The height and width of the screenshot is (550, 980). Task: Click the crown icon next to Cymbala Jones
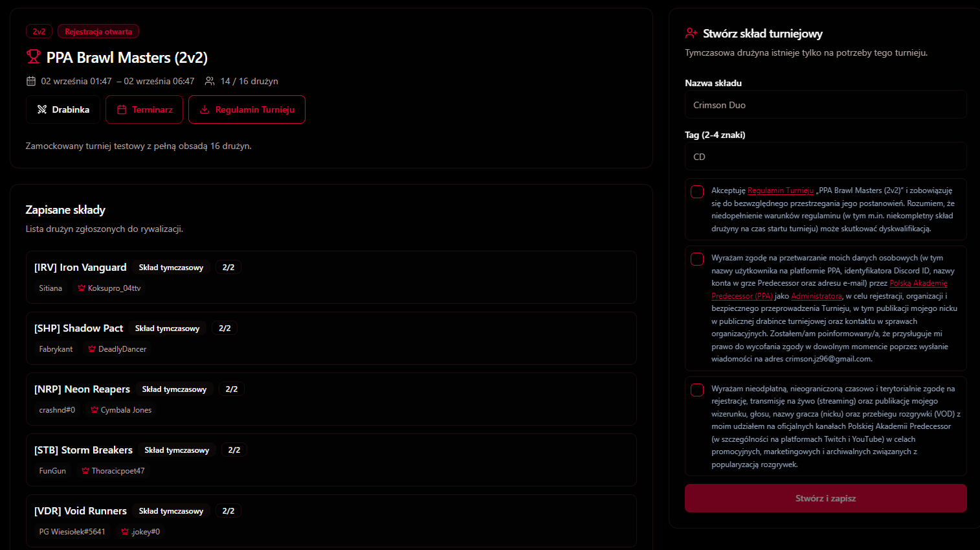coord(95,410)
